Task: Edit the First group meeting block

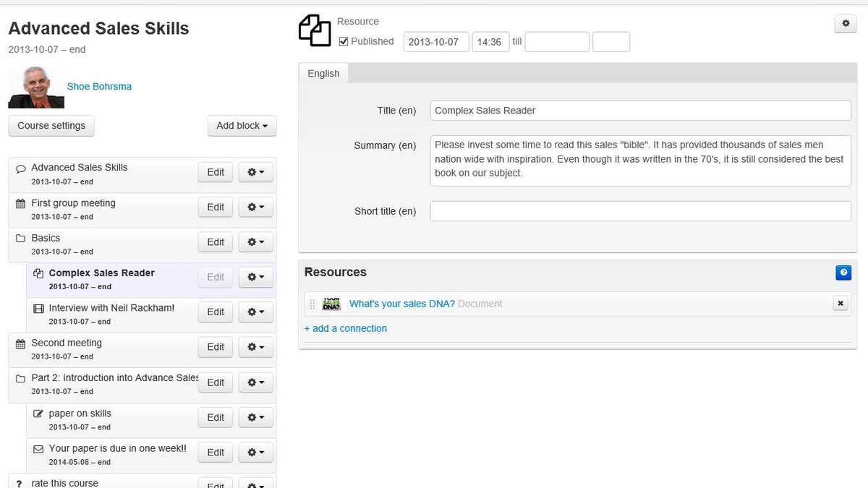Action: [216, 207]
